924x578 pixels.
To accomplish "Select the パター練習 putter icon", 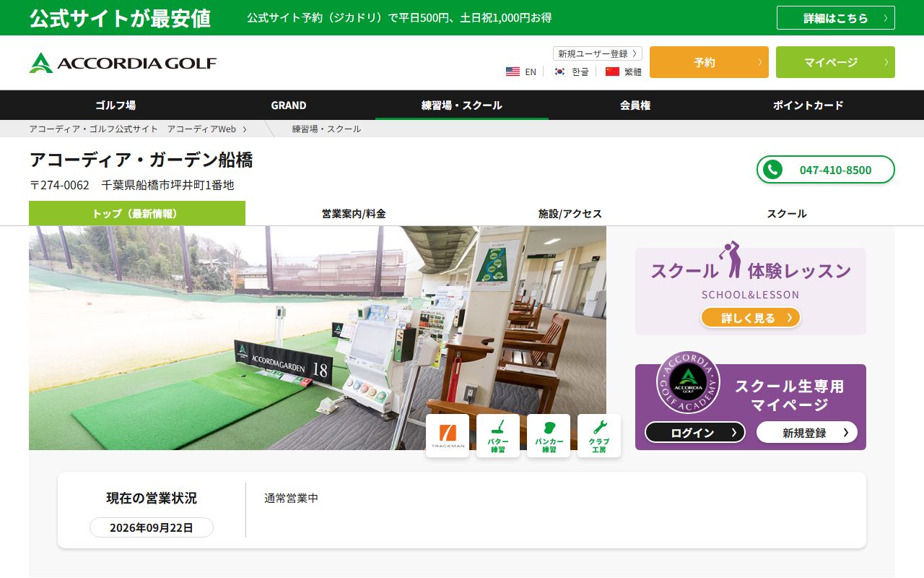I will click(498, 436).
